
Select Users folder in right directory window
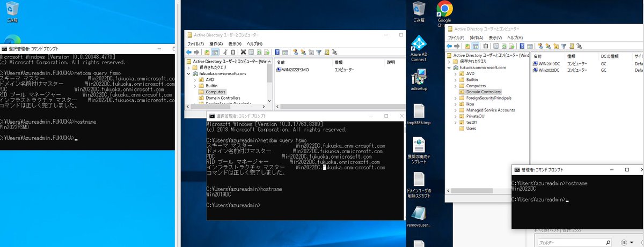coord(467,128)
